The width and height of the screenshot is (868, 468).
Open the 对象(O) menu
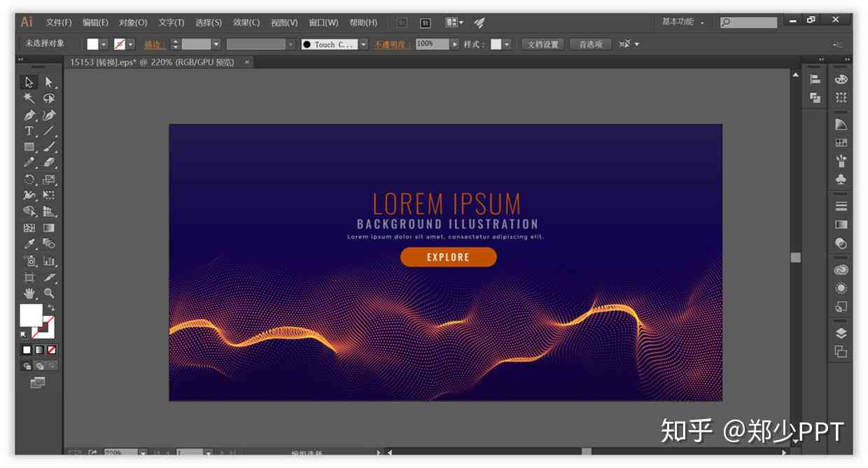pos(133,22)
